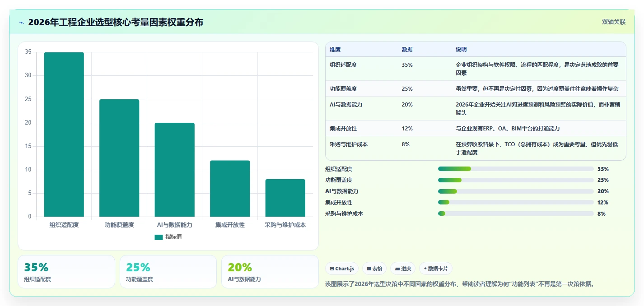Click the 功能覆盖度 bar in the chart
Image resolution: width=644 pixels, height=306 pixels.
[x=119, y=158]
